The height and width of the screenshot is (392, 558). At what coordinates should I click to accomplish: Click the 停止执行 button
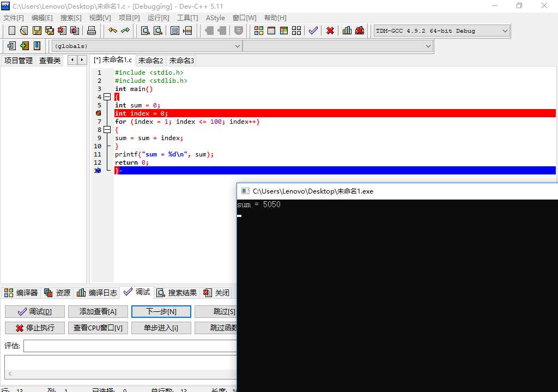point(35,328)
